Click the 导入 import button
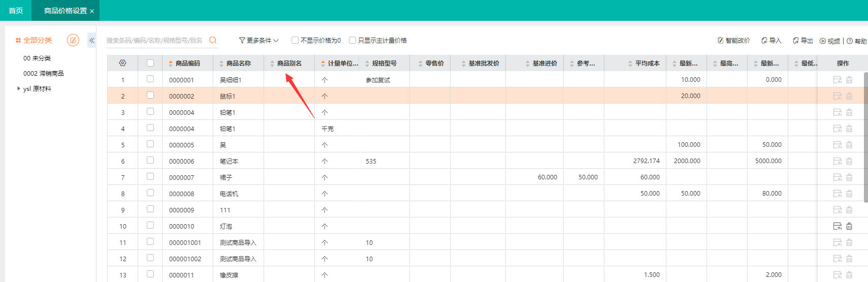The image size is (868, 282). click(771, 40)
